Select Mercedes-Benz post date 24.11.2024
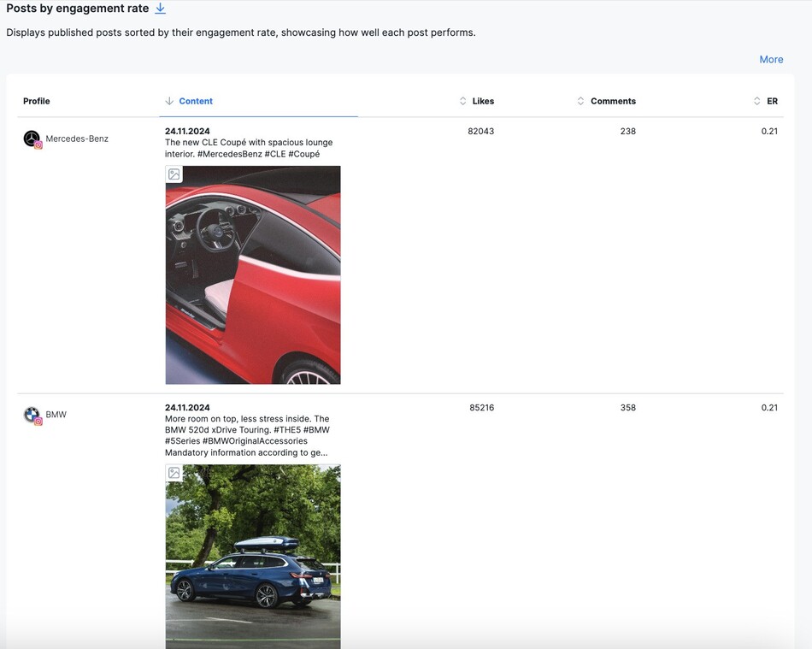Viewport: 812px width, 649px height. click(x=187, y=131)
